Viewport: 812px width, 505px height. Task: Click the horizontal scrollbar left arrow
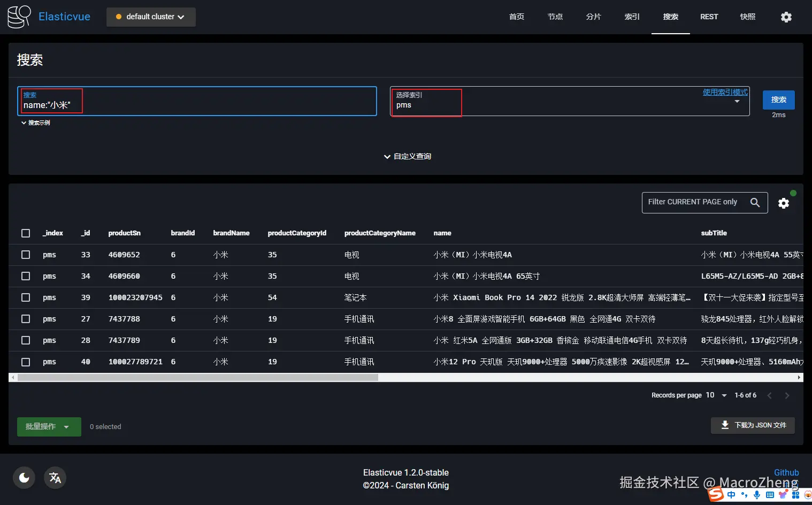tap(13, 378)
